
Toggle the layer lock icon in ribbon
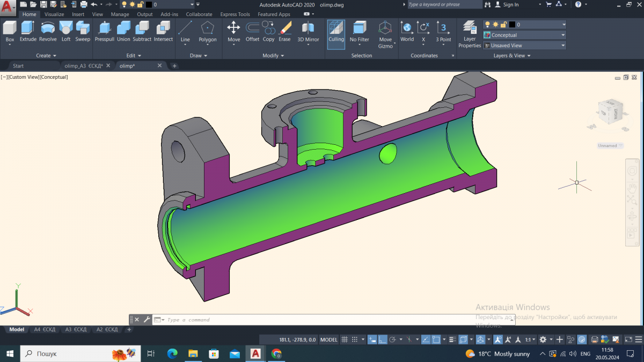[x=503, y=25]
